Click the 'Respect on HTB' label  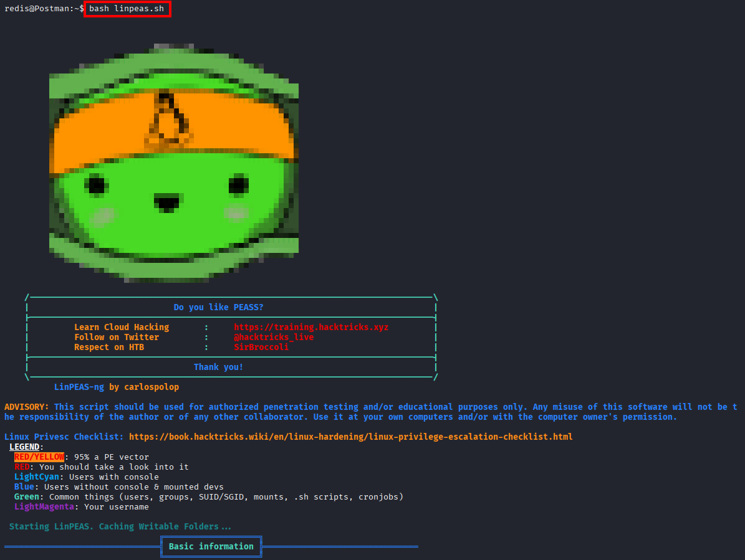(109, 347)
